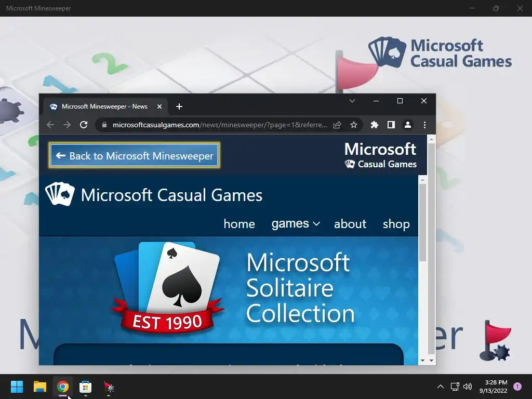Close the Chrome browser window

coord(424,101)
